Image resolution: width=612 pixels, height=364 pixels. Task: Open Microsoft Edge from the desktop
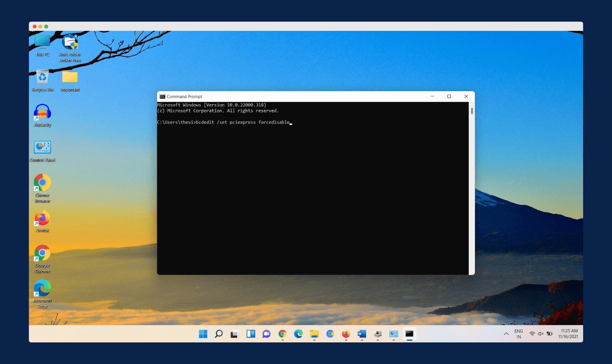(42, 289)
